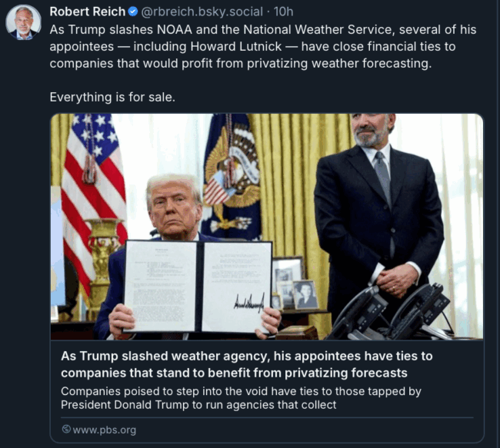The height and width of the screenshot is (448, 500).
Task: Click the seated man's face in the photo
Action: [174, 209]
